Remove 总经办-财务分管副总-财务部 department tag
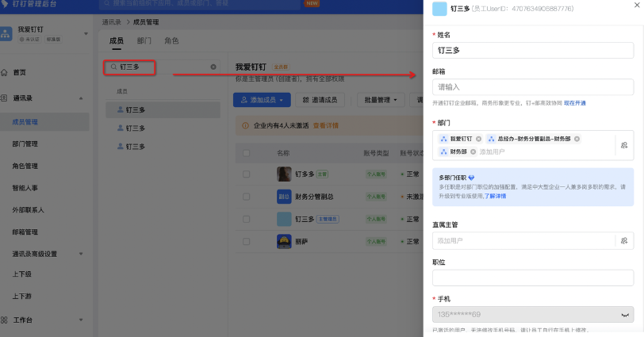This screenshot has height=337, width=644. pos(577,139)
